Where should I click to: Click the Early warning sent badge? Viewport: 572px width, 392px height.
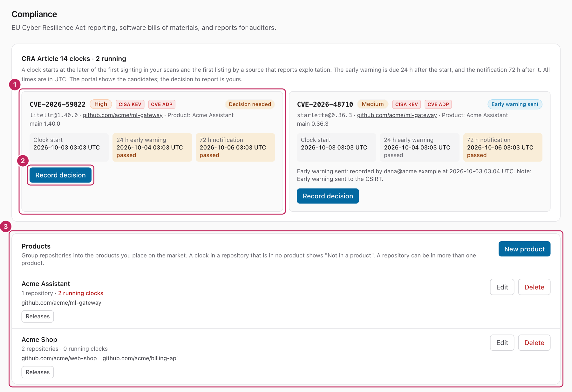tap(515, 104)
